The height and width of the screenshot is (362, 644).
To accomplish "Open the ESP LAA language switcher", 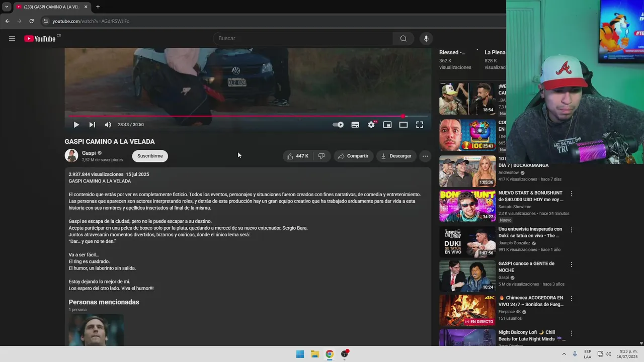I will click(x=588, y=354).
